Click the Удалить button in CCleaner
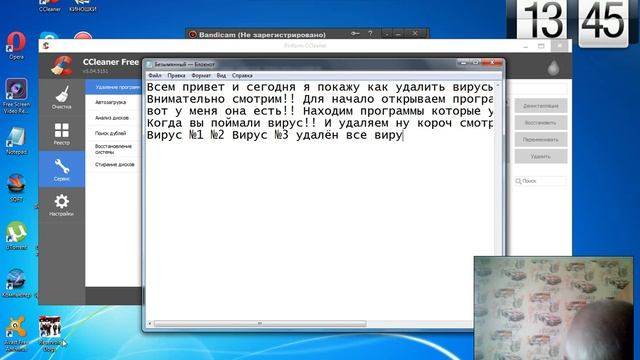 [541, 156]
